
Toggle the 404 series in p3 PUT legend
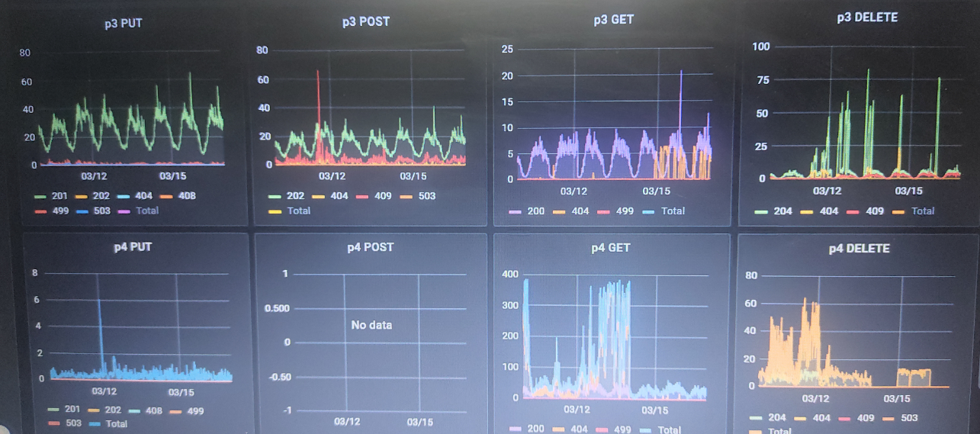click(135, 196)
